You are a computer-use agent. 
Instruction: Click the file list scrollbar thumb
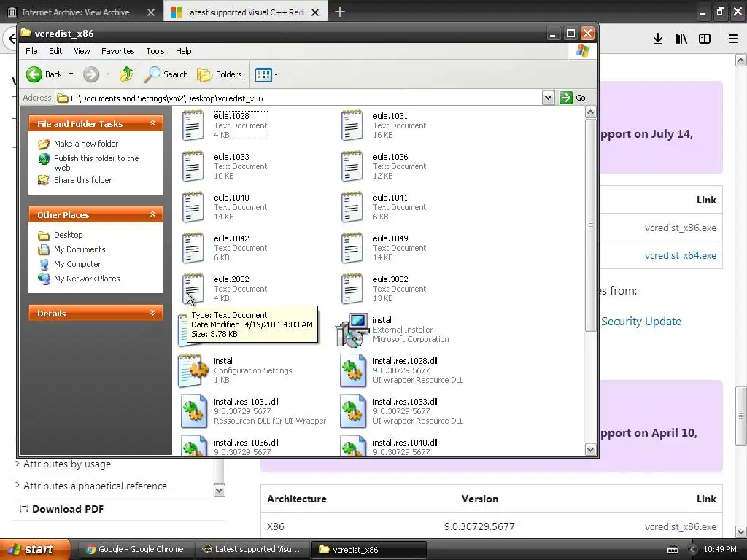tap(590, 225)
